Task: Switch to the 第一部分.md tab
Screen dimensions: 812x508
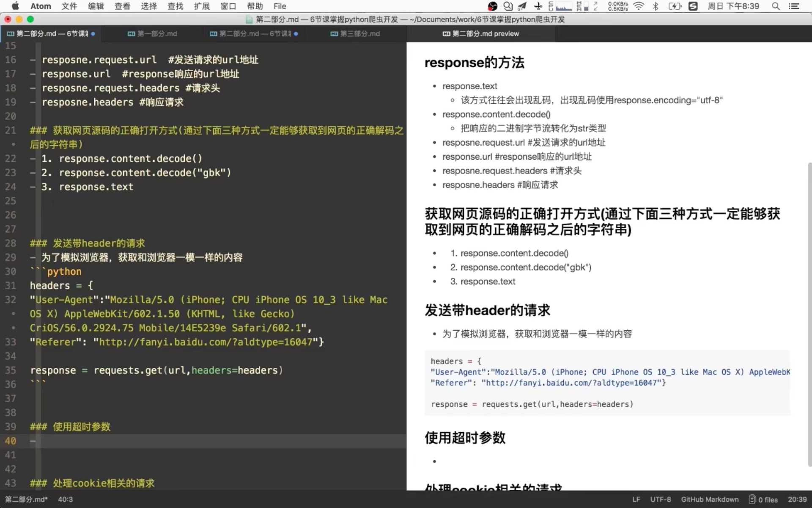Action: [x=152, y=33]
